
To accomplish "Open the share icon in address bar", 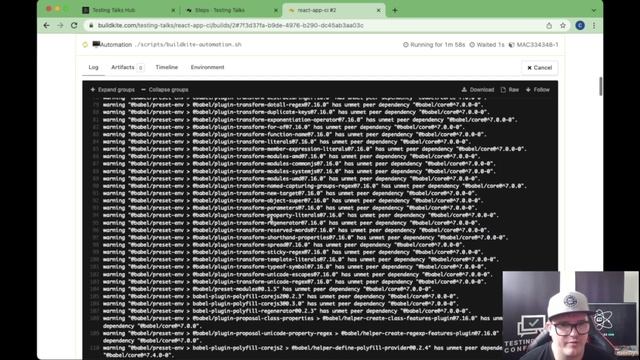I will 549,25.
